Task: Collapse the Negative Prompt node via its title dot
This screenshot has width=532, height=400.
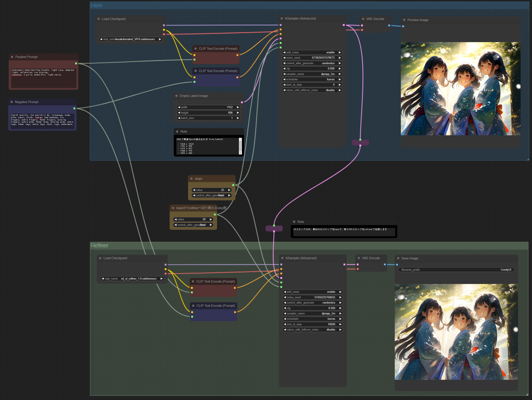Action: (x=11, y=102)
